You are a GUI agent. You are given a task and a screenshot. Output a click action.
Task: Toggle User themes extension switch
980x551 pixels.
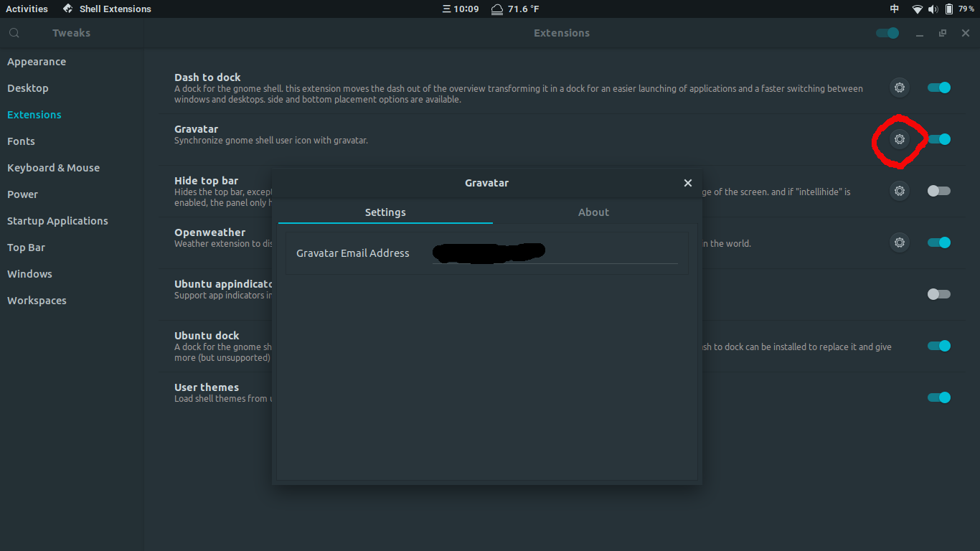click(x=938, y=397)
